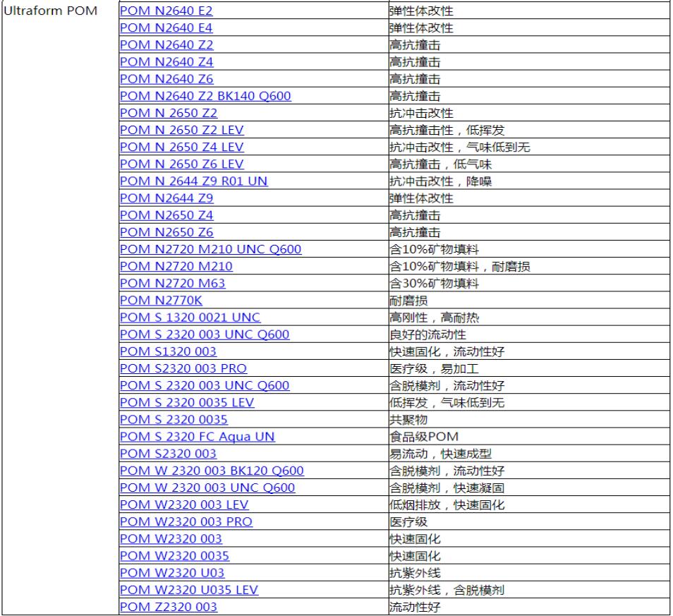Image resolution: width=673 pixels, height=616 pixels.
Task: Select the text 抗紫外线，含脱模剂
Action: click(447, 590)
